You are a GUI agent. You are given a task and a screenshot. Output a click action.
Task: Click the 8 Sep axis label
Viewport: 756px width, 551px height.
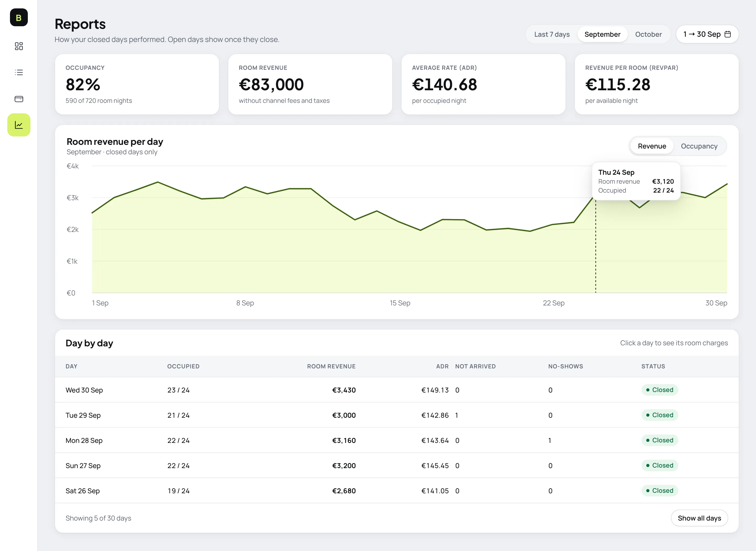pyautogui.click(x=245, y=303)
